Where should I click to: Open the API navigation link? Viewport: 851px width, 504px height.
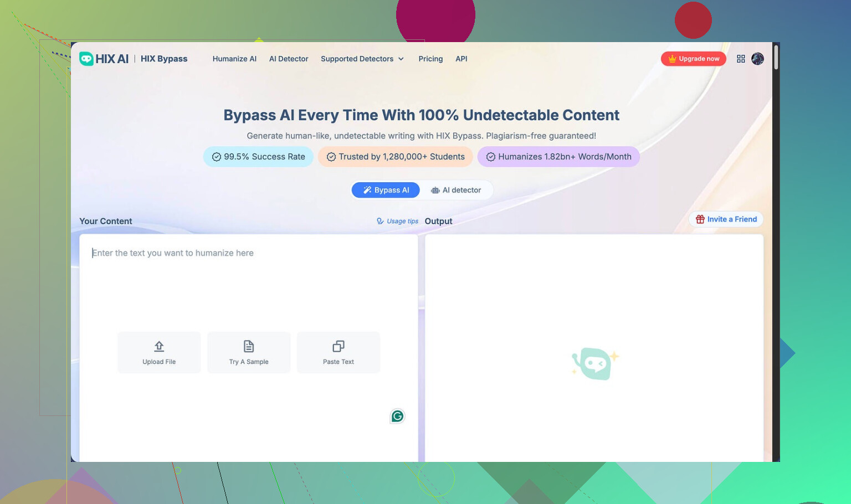pyautogui.click(x=461, y=59)
